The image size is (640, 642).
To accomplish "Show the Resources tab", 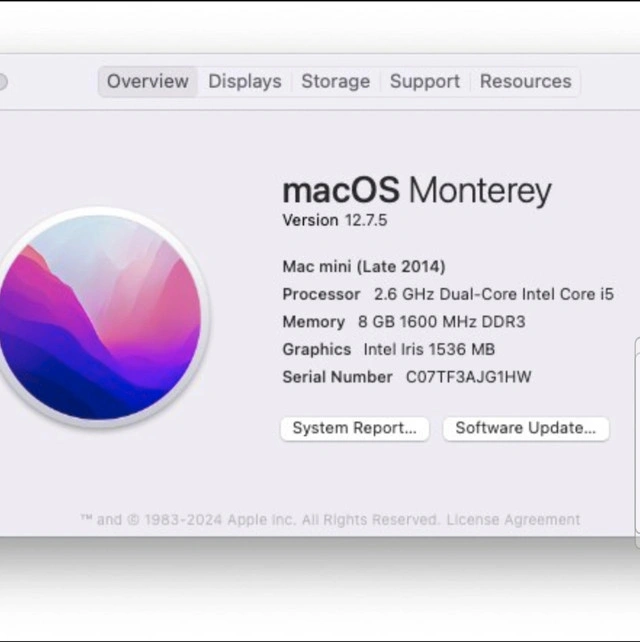I will [x=525, y=82].
